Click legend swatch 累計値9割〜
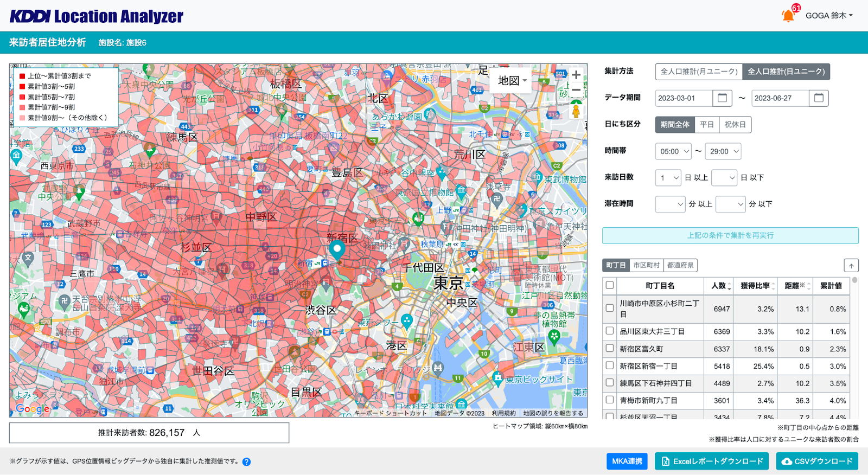 click(x=22, y=118)
